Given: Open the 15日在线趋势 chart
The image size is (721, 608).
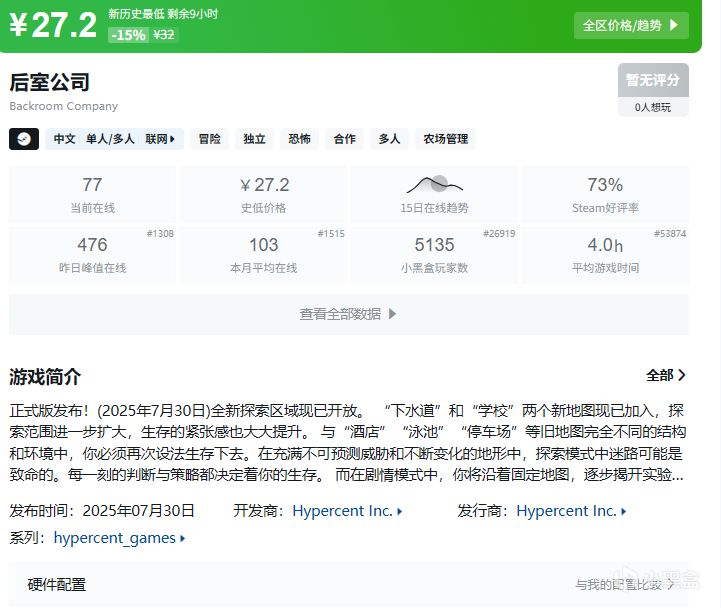Looking at the screenshot, I should click(x=435, y=194).
